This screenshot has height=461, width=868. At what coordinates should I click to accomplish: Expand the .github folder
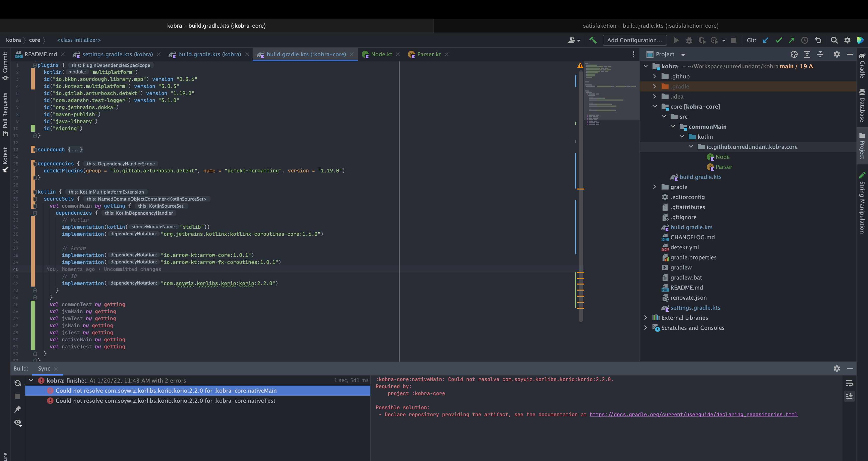[x=654, y=76]
